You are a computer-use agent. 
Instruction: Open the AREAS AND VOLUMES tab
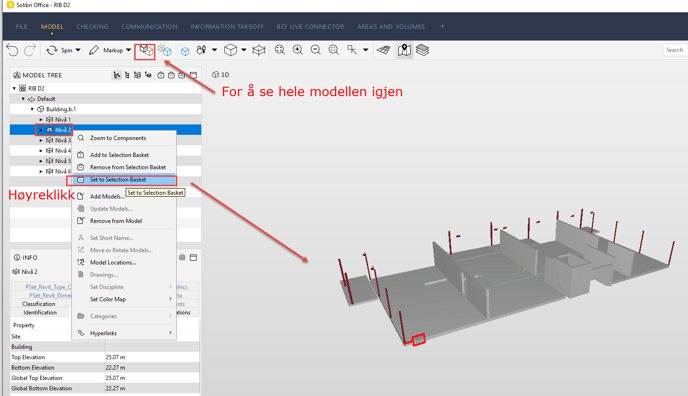point(391,27)
